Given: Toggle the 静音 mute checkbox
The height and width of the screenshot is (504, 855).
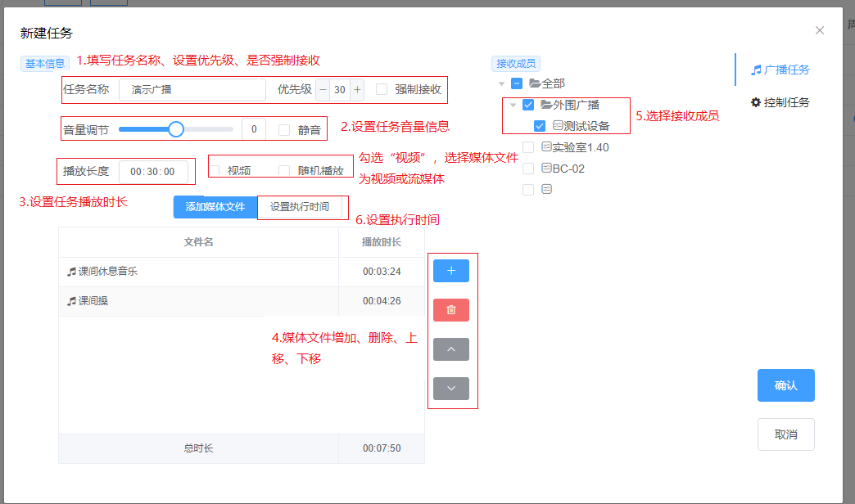Looking at the screenshot, I should click(x=284, y=129).
